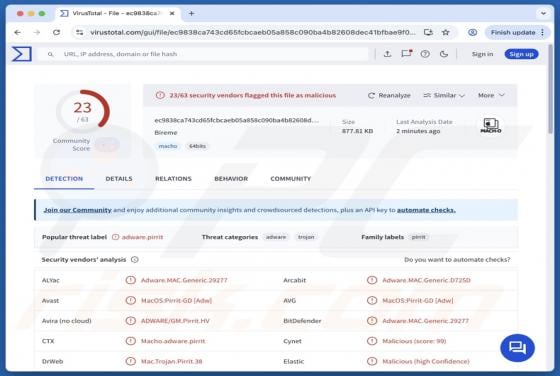Expand the More dropdown

(x=491, y=95)
